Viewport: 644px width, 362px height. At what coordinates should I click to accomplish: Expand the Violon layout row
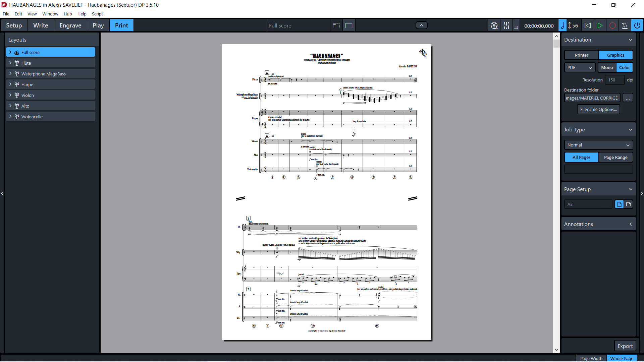click(10, 95)
